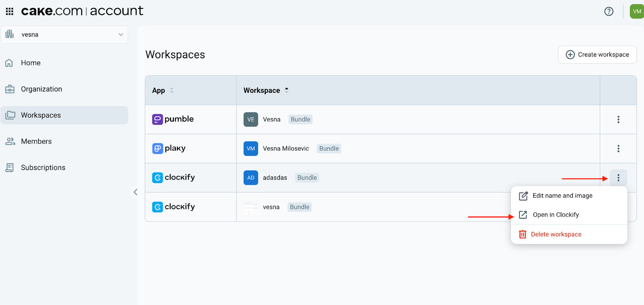Click the Vesna Milosevic workspace name
The height and width of the screenshot is (305, 644).
(x=286, y=148)
